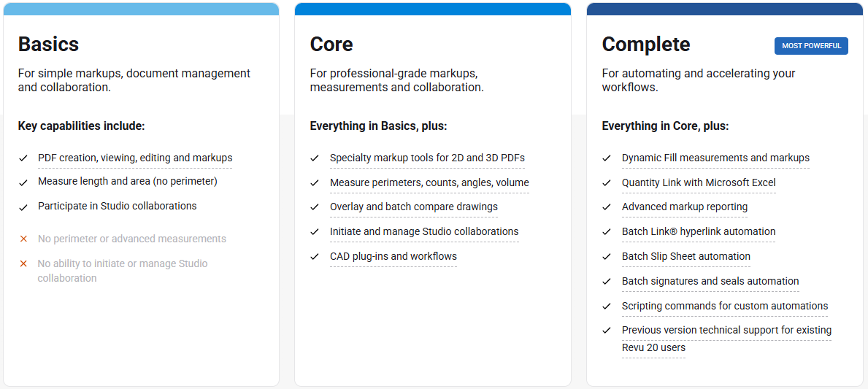Image resolution: width=868 pixels, height=389 pixels.
Task: Click the Core plan heading
Action: coord(331,45)
